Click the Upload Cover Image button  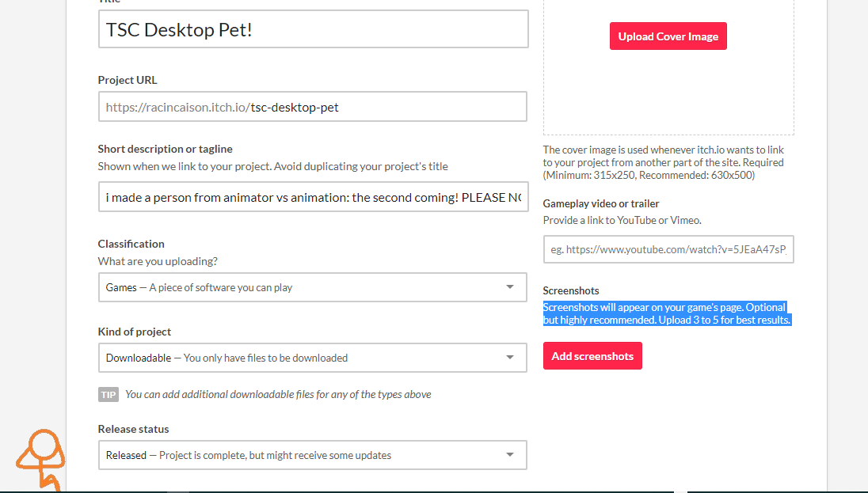[668, 36]
